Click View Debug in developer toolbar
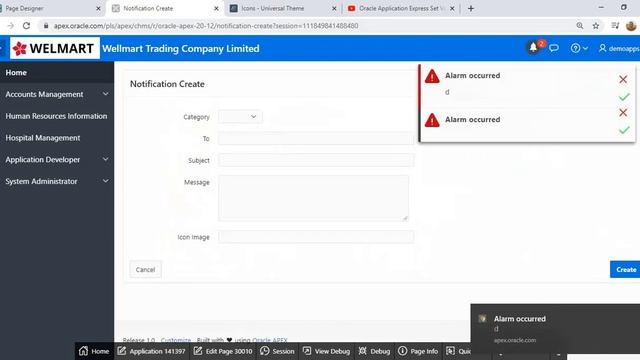 326,351
